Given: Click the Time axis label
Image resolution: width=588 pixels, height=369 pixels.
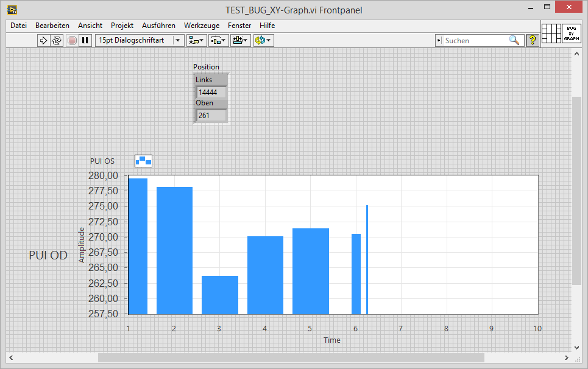Looking at the screenshot, I should [x=332, y=340].
